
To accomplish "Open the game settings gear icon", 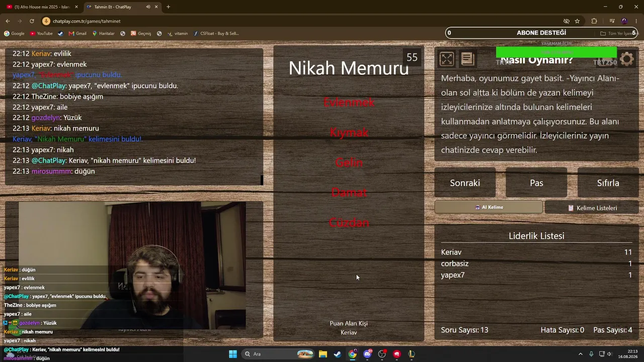I will 627,59.
